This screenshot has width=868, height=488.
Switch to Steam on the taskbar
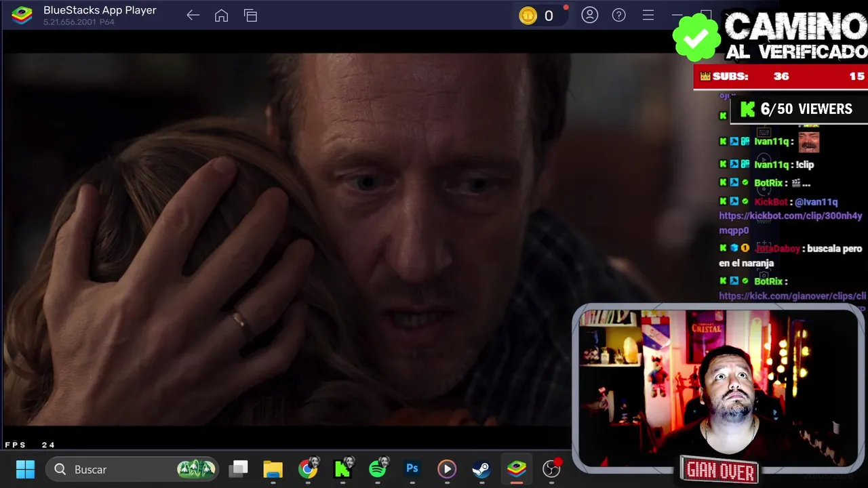tap(481, 469)
